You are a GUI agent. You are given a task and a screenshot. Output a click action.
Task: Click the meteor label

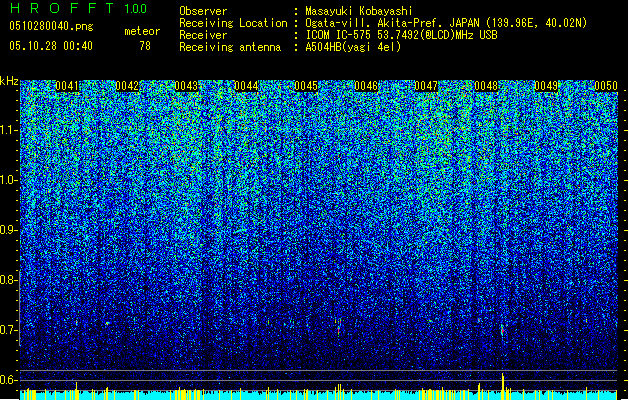142,31
